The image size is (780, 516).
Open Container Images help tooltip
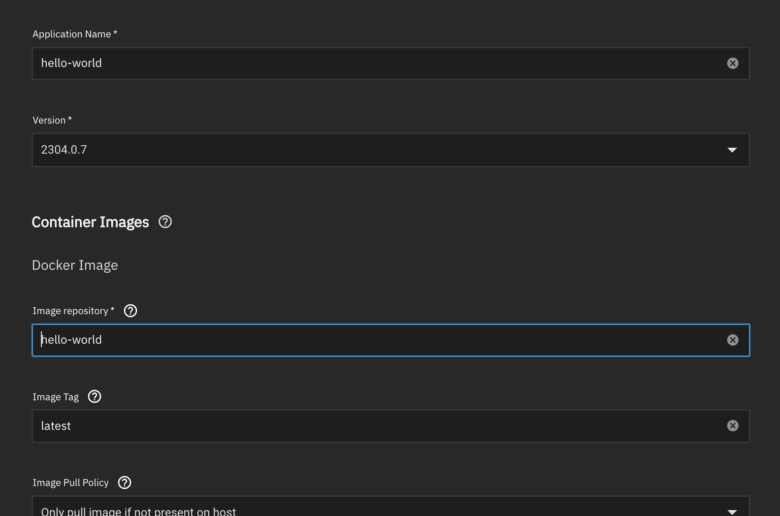(x=165, y=222)
